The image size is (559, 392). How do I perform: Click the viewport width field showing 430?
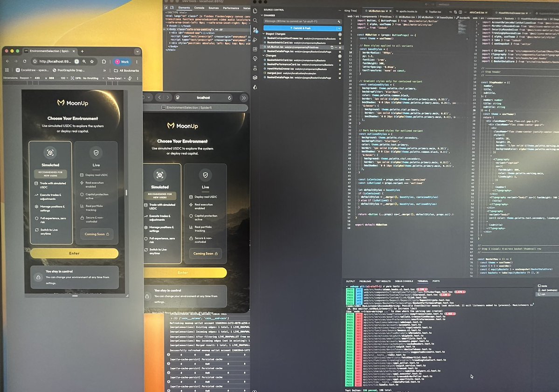pyautogui.click(x=38, y=78)
